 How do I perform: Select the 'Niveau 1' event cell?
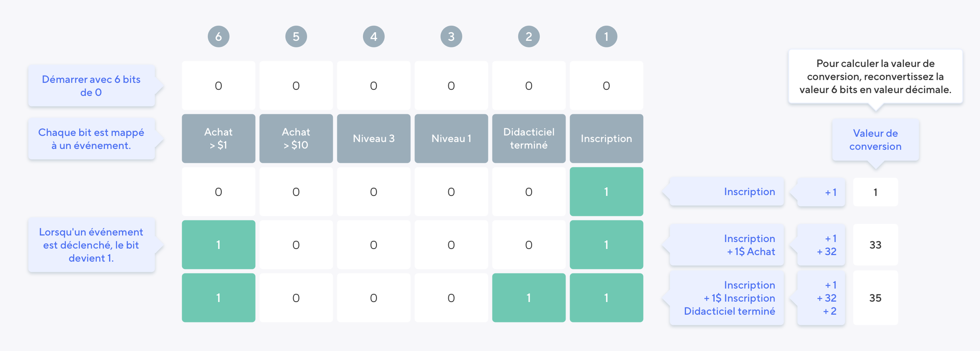click(451, 138)
